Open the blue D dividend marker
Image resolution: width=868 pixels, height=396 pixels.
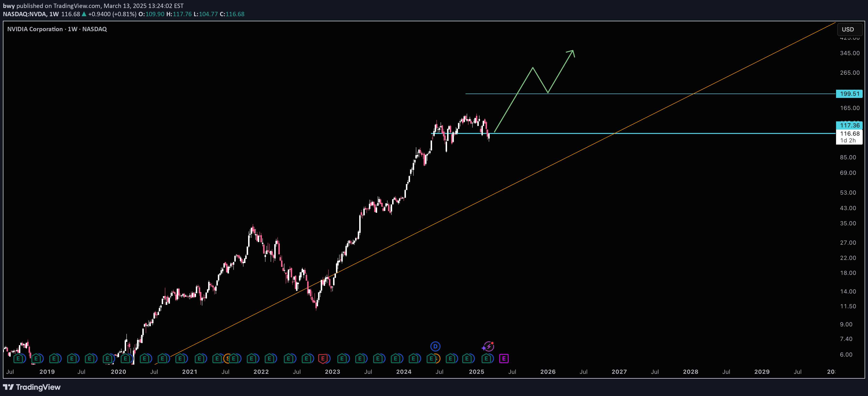tap(435, 346)
